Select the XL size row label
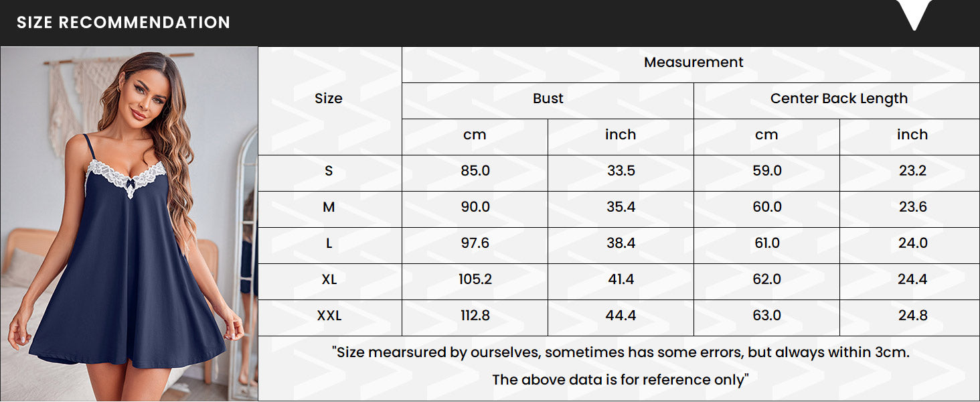980x402 pixels. click(x=329, y=279)
